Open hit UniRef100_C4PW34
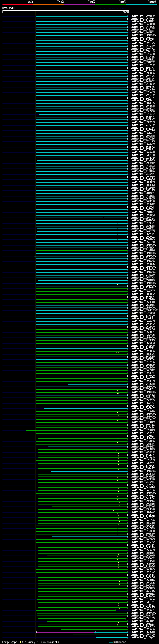This screenshot has width=159, height=644. click(143, 19)
